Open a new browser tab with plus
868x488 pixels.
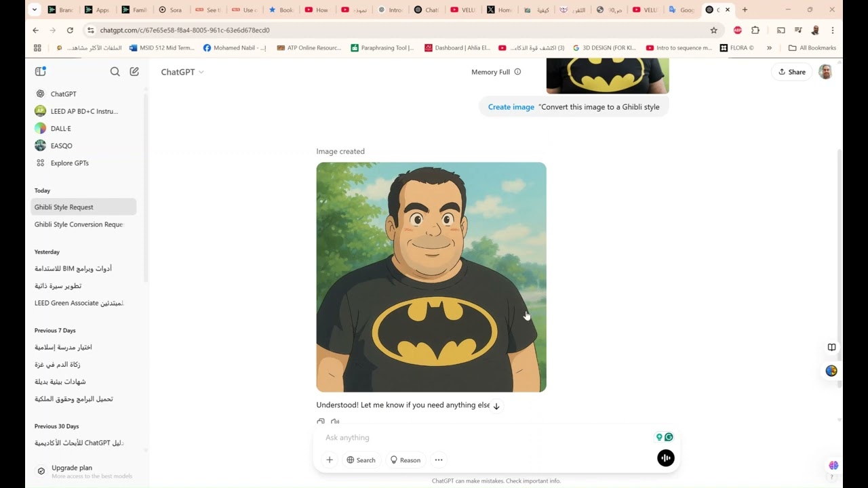tap(745, 10)
